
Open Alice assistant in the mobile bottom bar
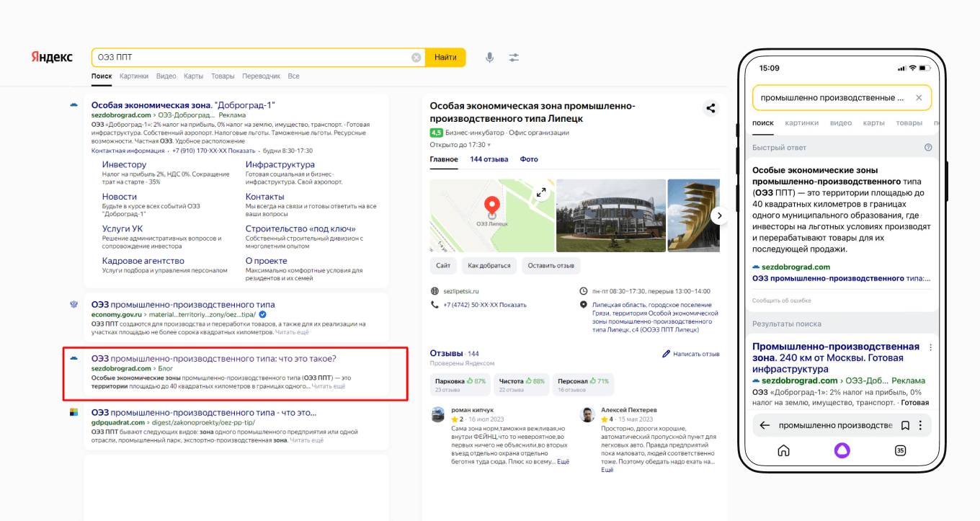point(842,450)
